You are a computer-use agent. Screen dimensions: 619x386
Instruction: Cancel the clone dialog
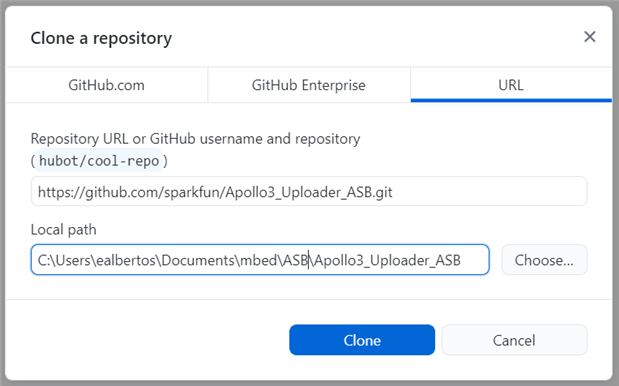click(514, 340)
